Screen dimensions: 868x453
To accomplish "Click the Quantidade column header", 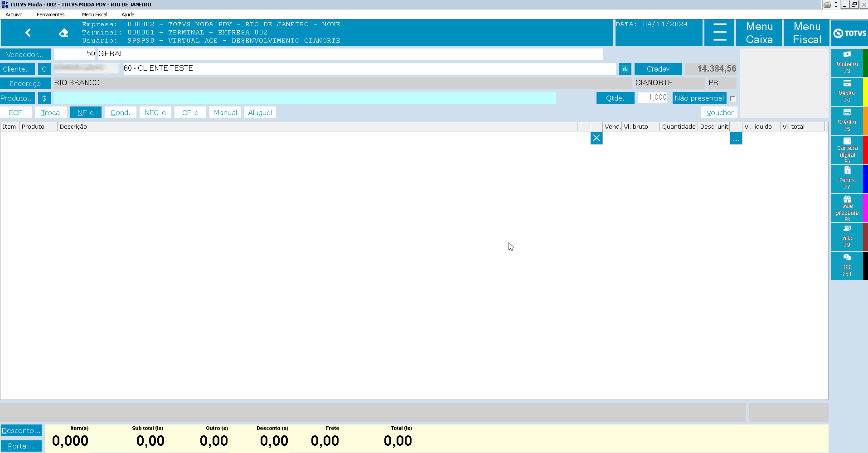I will 679,127.
